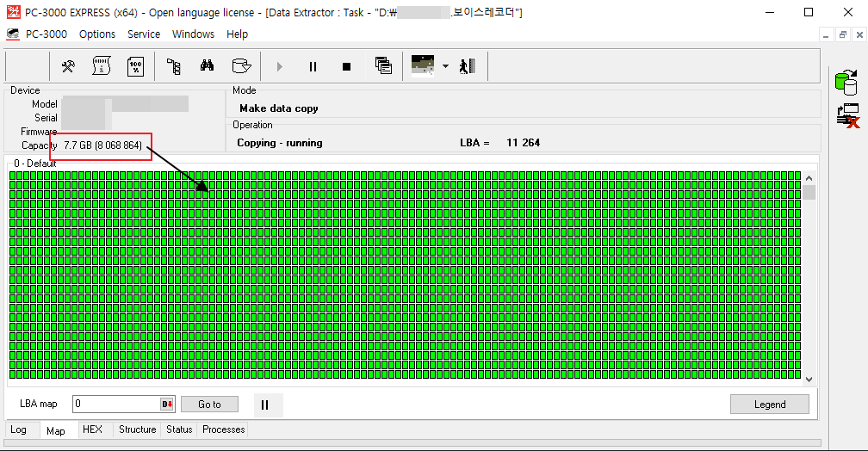Pause the copy with toolbar pause button
Image resolution: width=868 pixels, height=451 pixels.
pos(313,66)
